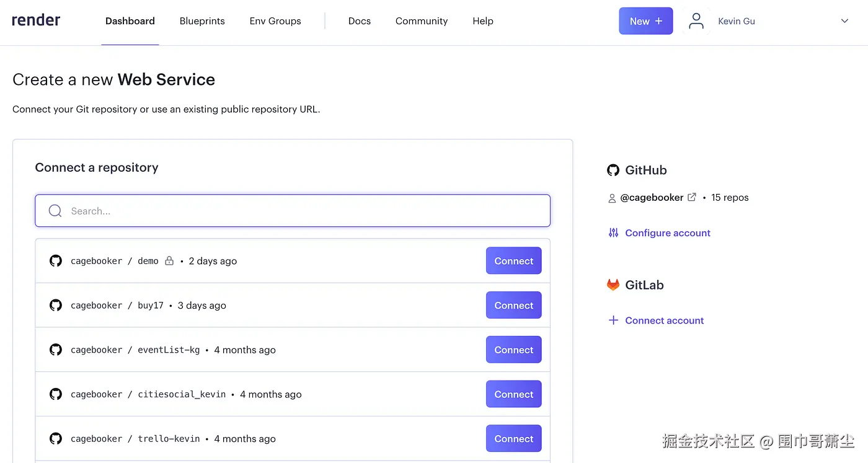Open the Env Groups tab
Screen dimensions: 868x463
pyautogui.click(x=275, y=21)
